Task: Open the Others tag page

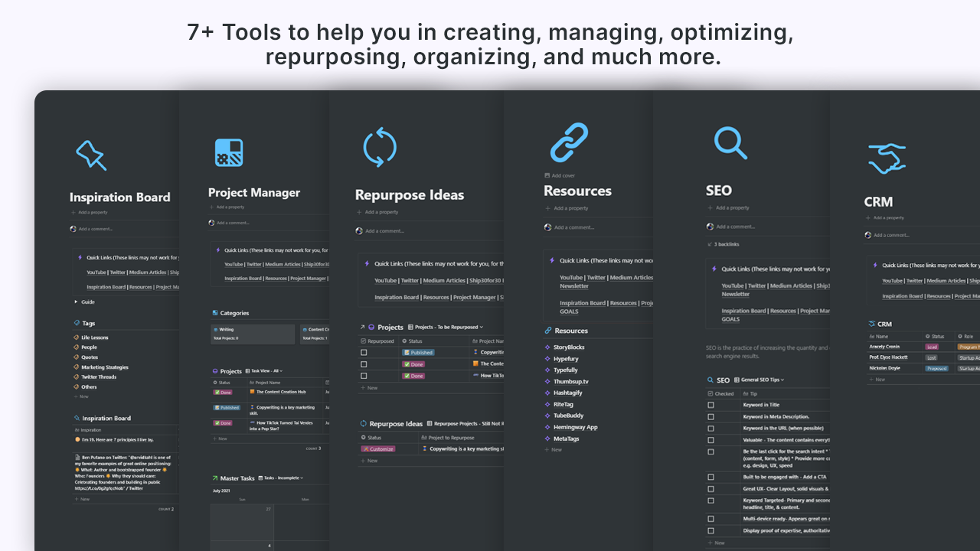Action: pos(89,387)
